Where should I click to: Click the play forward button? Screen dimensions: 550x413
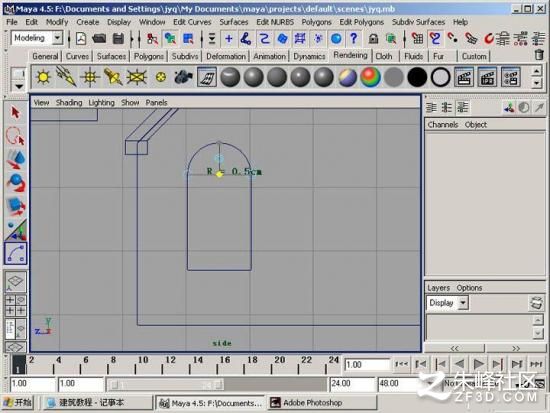click(478, 364)
